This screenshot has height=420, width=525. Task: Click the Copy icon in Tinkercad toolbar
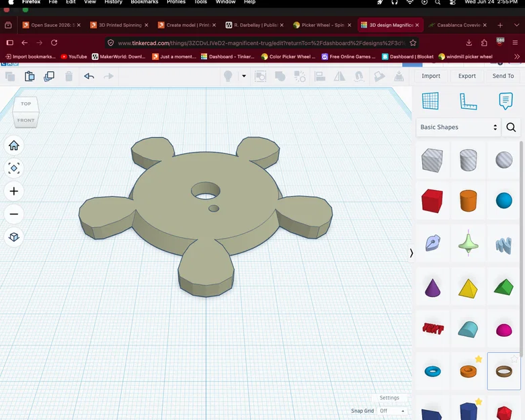tap(10, 77)
